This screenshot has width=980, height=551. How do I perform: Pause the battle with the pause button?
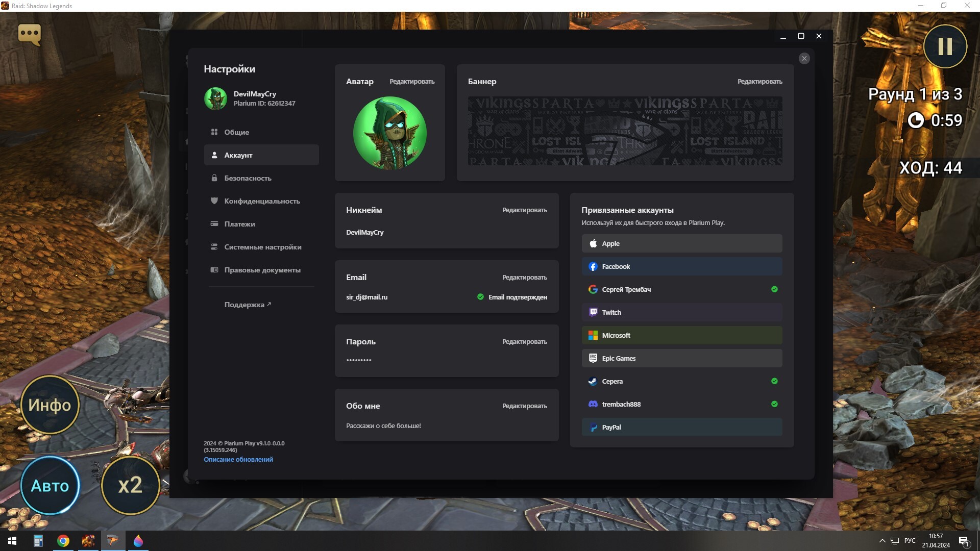(945, 46)
